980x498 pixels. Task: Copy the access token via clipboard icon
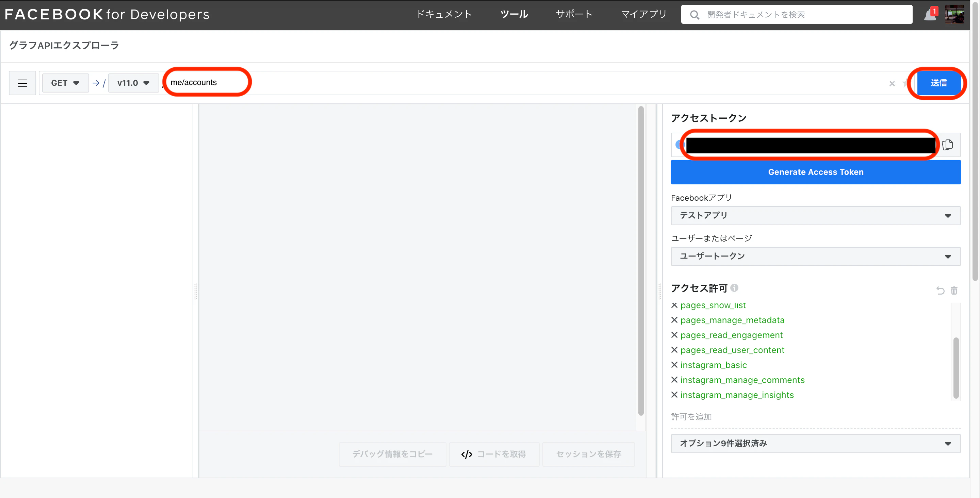(948, 145)
